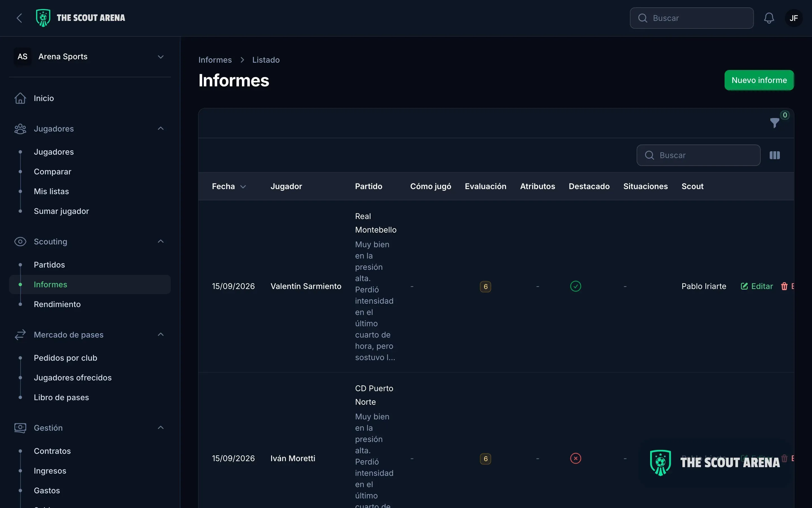Click the Jugadores group people icon
Screen dimensions: 812x508
(20, 129)
